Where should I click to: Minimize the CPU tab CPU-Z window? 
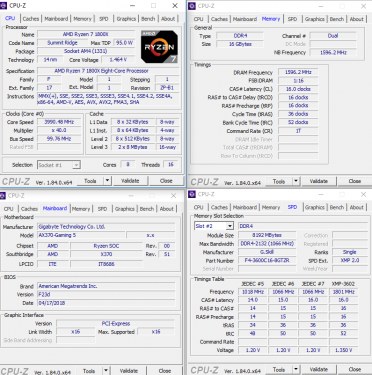point(133,6)
